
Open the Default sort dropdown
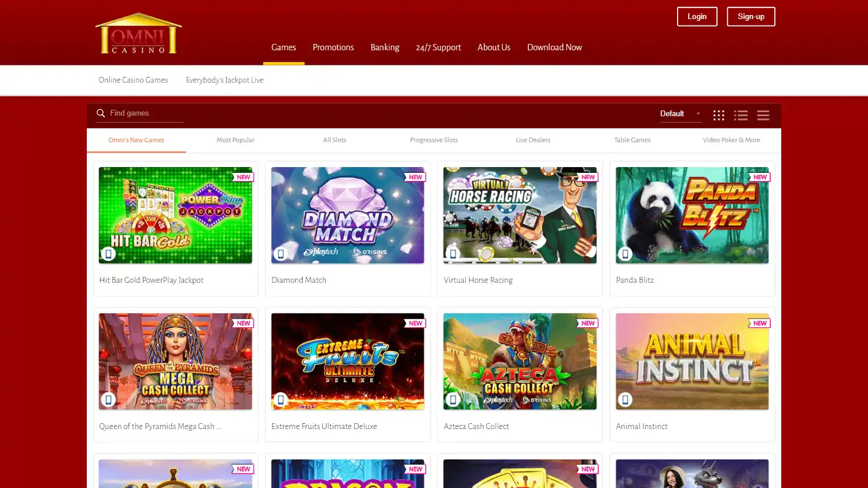point(681,114)
